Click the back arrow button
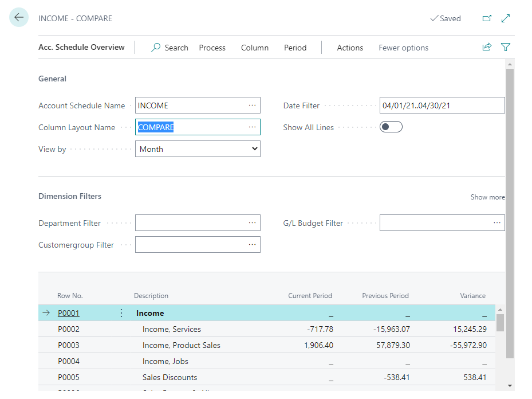This screenshot has height=399, width=532. pos(19,17)
